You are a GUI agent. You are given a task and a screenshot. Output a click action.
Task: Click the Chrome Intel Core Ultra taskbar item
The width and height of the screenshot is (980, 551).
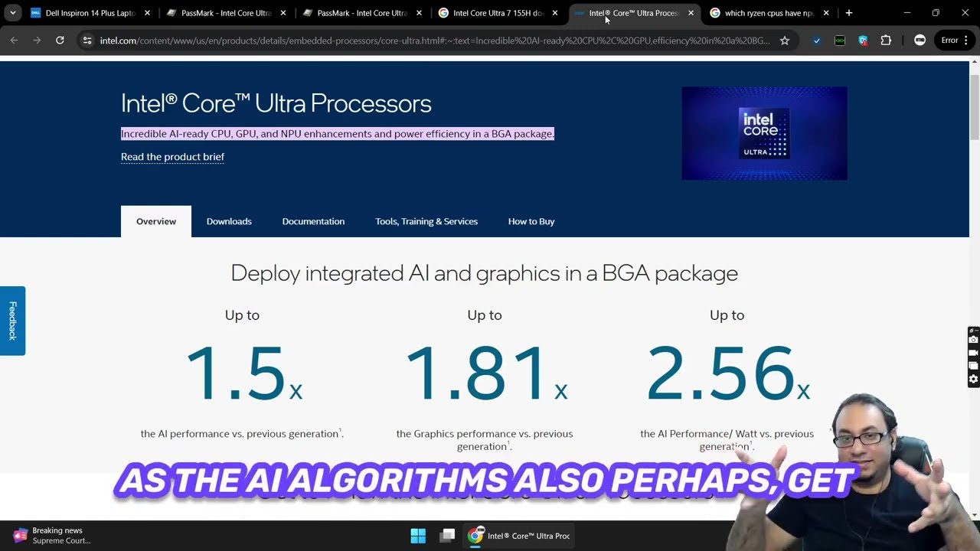coord(519,536)
